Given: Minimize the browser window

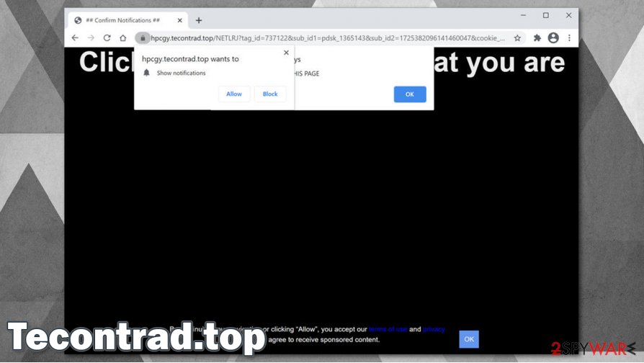Looking at the screenshot, I should [523, 15].
